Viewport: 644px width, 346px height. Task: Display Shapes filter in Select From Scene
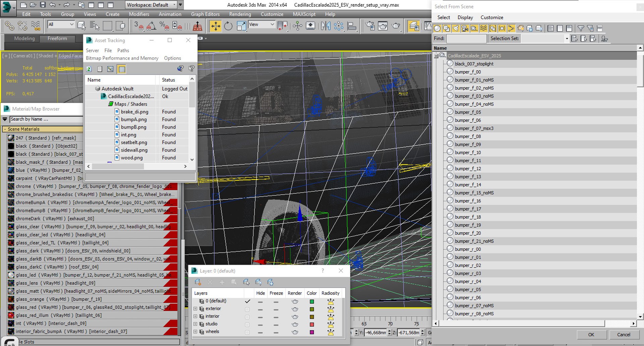446,29
